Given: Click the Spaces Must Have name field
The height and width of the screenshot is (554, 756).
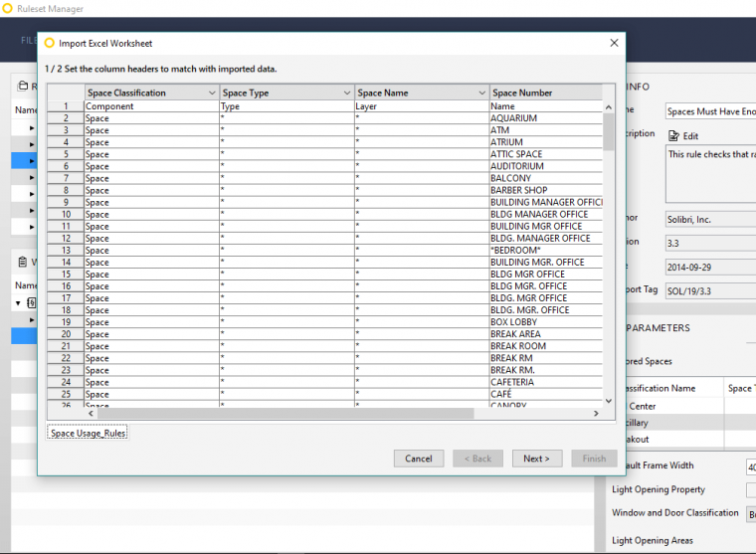Looking at the screenshot, I should [x=710, y=111].
